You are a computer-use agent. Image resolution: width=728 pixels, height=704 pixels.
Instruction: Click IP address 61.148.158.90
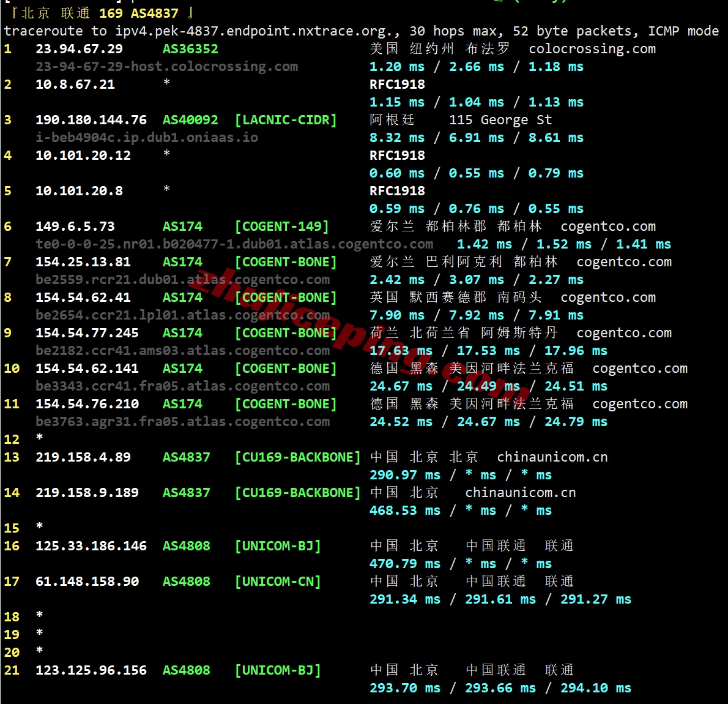pyautogui.click(x=87, y=582)
